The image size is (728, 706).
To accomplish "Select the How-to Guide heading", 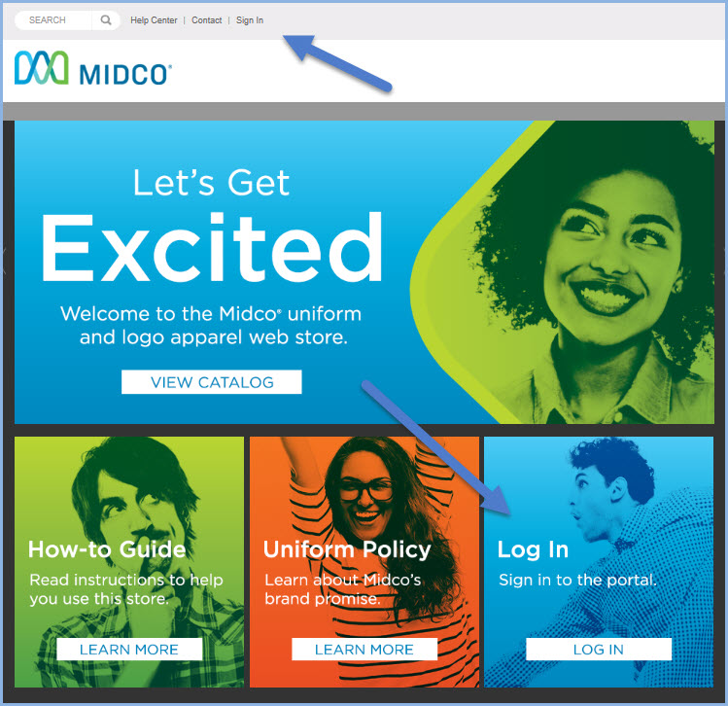I will click(x=107, y=549).
